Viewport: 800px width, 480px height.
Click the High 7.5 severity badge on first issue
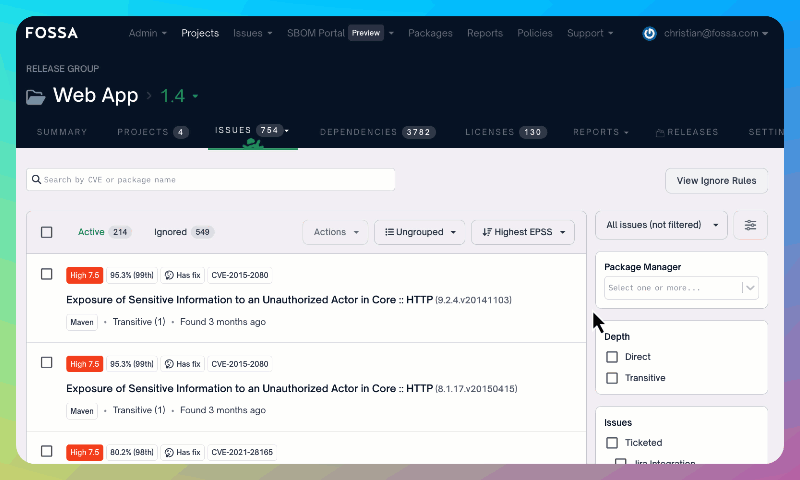tap(85, 276)
